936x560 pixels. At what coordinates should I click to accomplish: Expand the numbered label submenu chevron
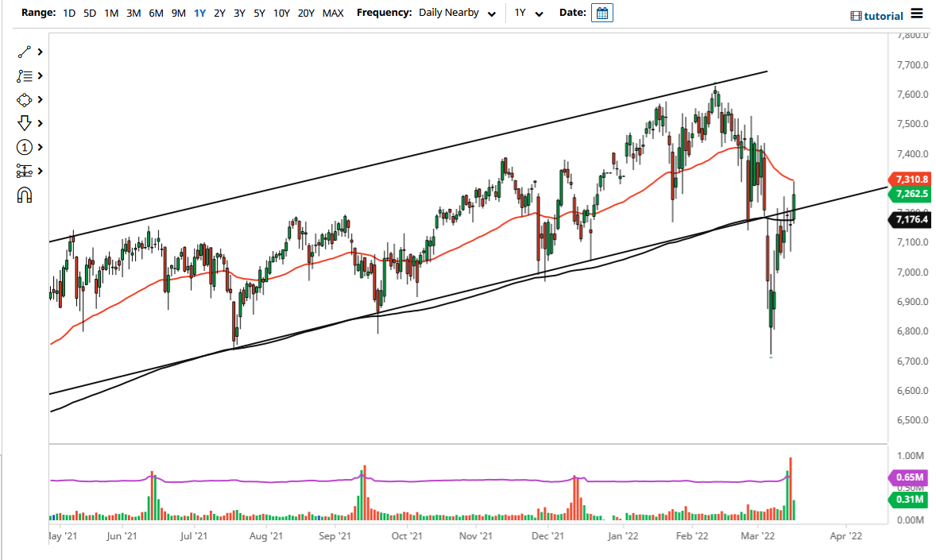[x=40, y=147]
